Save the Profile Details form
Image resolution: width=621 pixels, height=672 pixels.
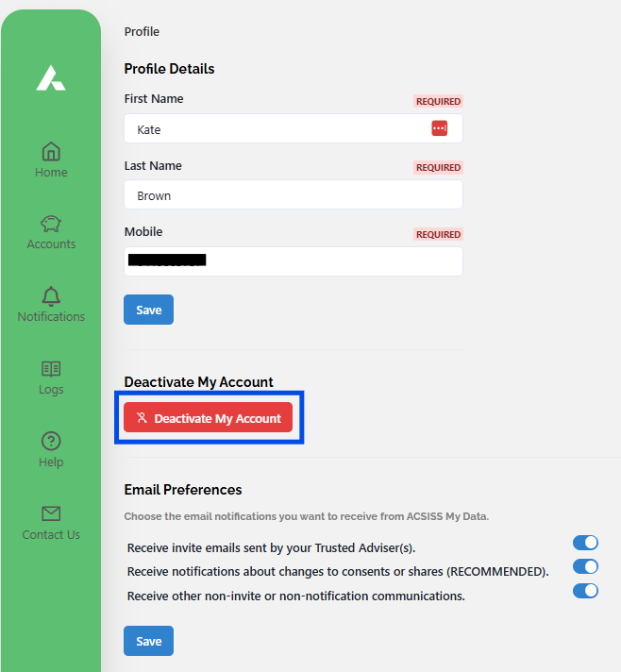click(x=148, y=310)
